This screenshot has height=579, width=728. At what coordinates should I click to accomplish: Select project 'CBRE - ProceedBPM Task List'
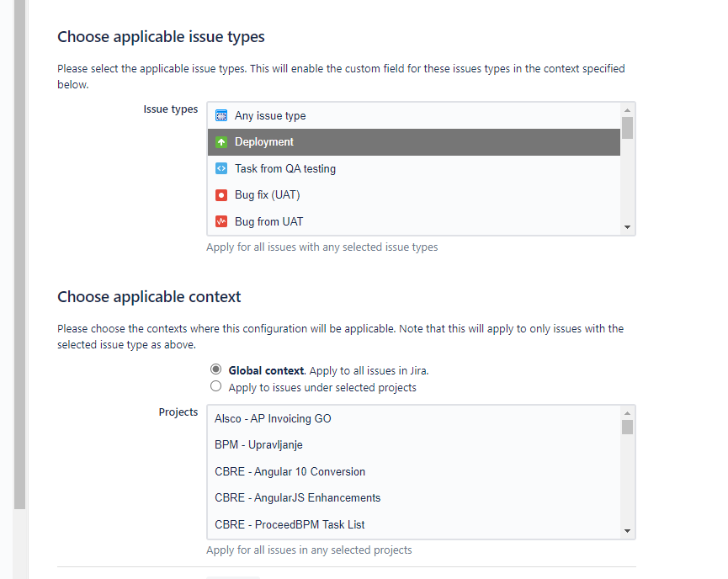[x=414, y=524]
